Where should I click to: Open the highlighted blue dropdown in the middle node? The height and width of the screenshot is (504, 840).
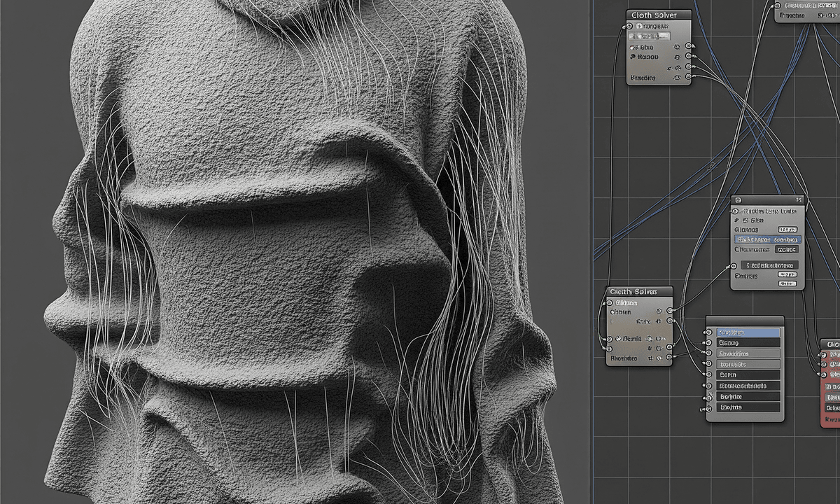[768, 239]
